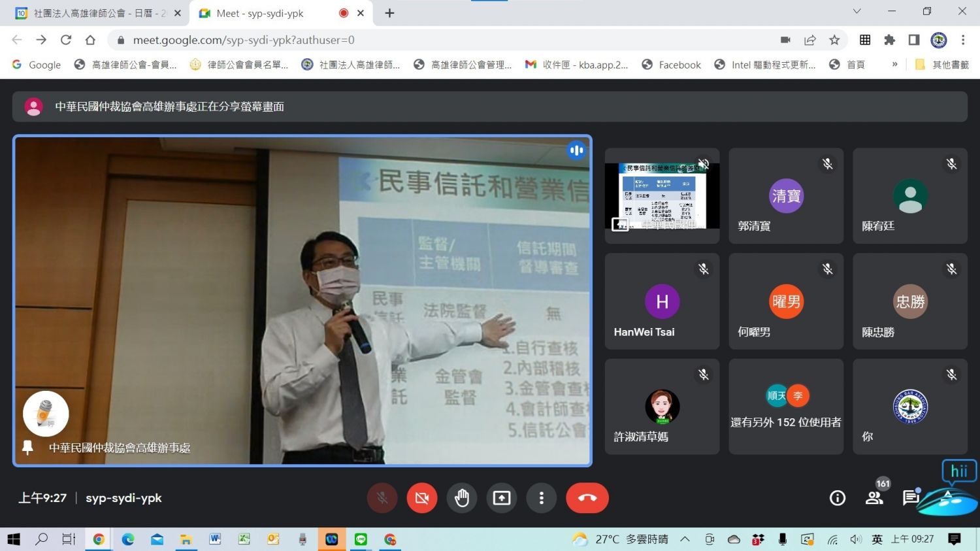Viewport: 980px width, 551px height.
Task: Click the pin icon on the presenter tile
Action: coord(27,448)
